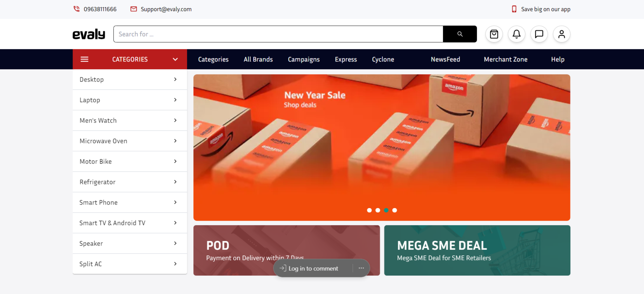Open Campaigns in the navigation bar
The width and height of the screenshot is (644, 294).
pyautogui.click(x=304, y=59)
